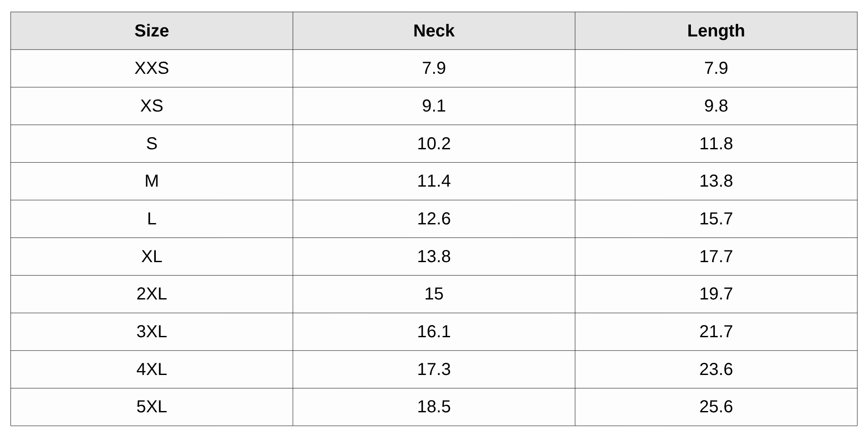Select neck value 12.6 in L row
868x434 pixels.
tap(434, 219)
